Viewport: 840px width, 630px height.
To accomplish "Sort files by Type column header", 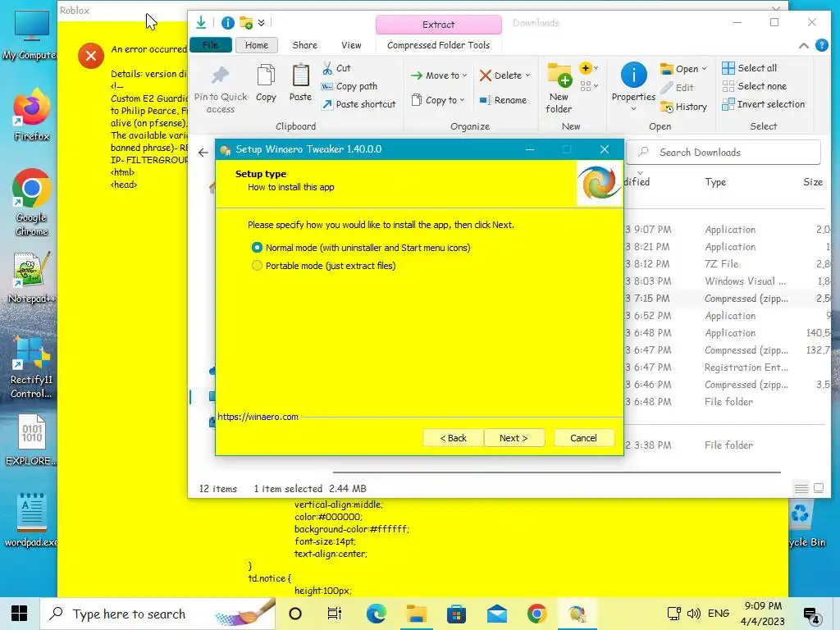I will [715, 182].
